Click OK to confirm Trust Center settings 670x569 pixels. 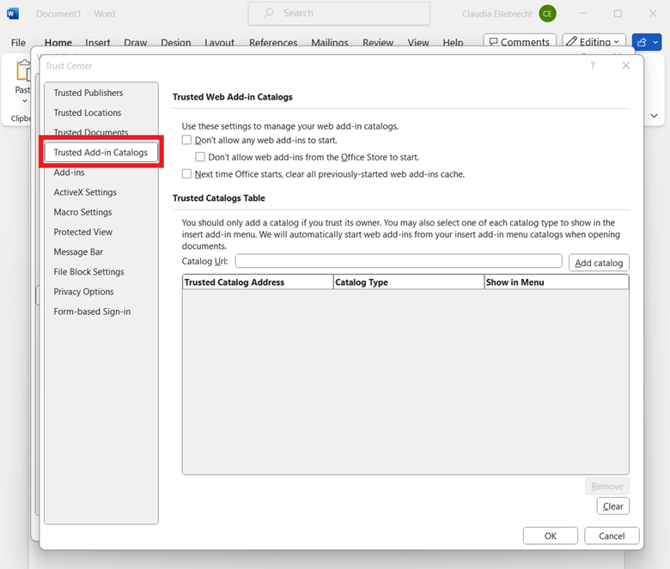[x=550, y=536]
